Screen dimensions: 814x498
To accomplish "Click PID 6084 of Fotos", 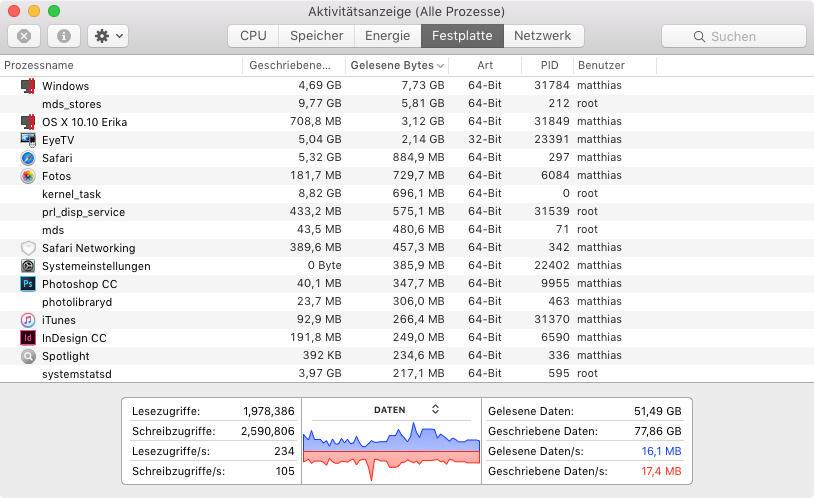I will coord(555,175).
